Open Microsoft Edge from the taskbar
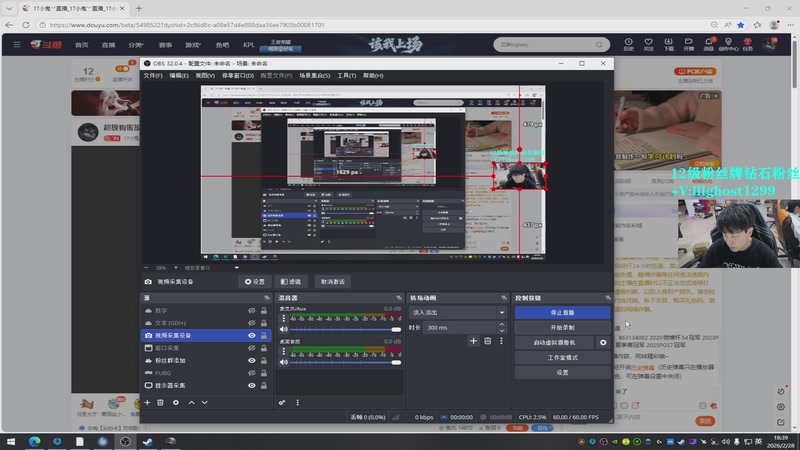The height and width of the screenshot is (450, 800). coord(34,441)
